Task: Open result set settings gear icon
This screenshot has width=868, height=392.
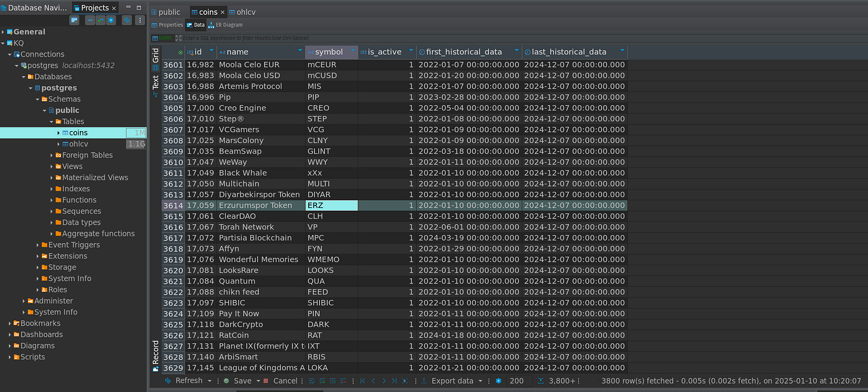Action: (x=498, y=381)
